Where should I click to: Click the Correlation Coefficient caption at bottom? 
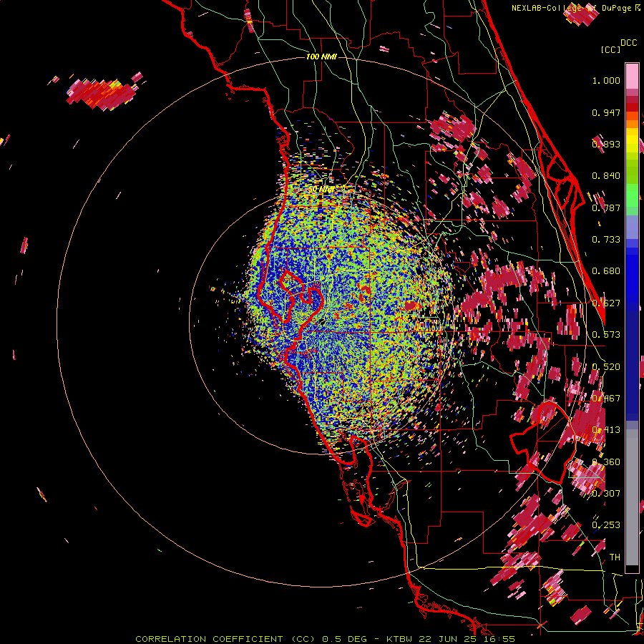pyautogui.click(x=325, y=639)
